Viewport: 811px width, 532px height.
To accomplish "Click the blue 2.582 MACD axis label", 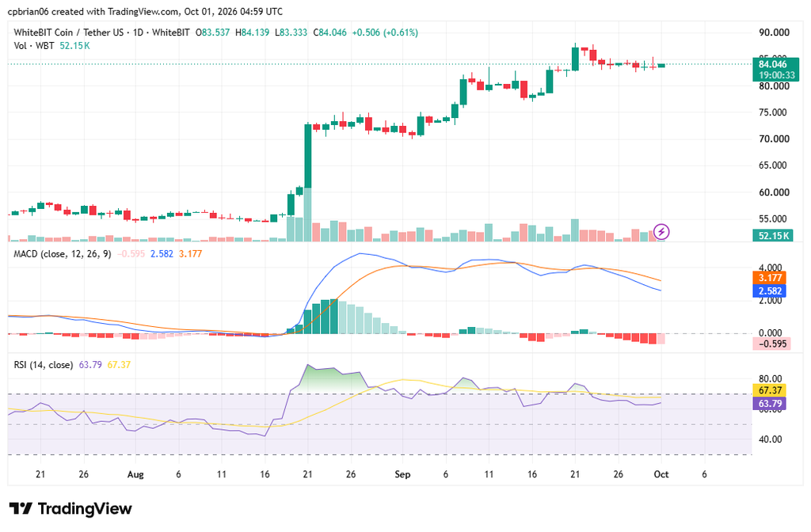I will coord(770,291).
